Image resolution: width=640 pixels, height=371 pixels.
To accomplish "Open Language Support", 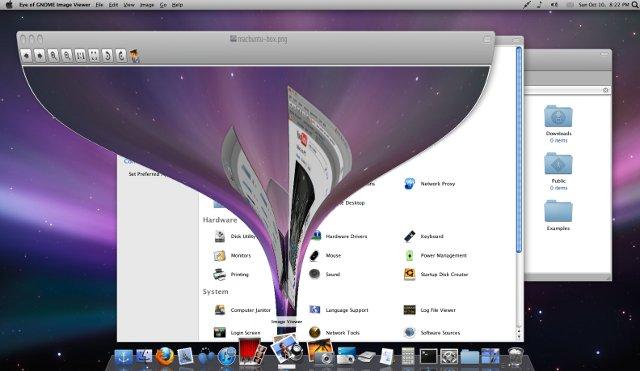I will [339, 310].
